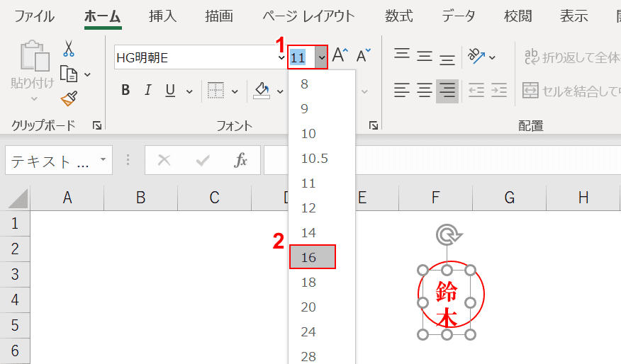This screenshot has height=364, width=621.
Task: Switch to the データ tab
Action: pyautogui.click(x=458, y=16)
